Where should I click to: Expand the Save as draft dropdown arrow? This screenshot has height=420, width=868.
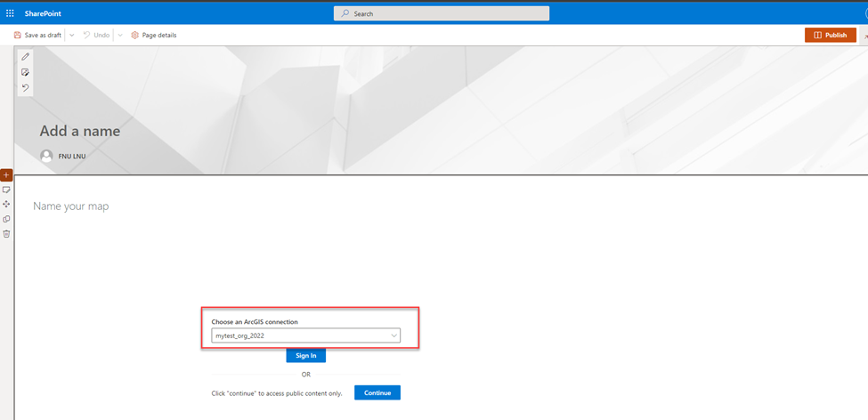pos(72,35)
